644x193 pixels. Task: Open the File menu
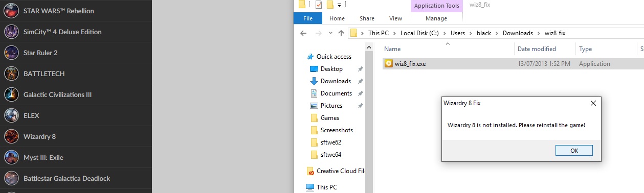click(x=308, y=18)
